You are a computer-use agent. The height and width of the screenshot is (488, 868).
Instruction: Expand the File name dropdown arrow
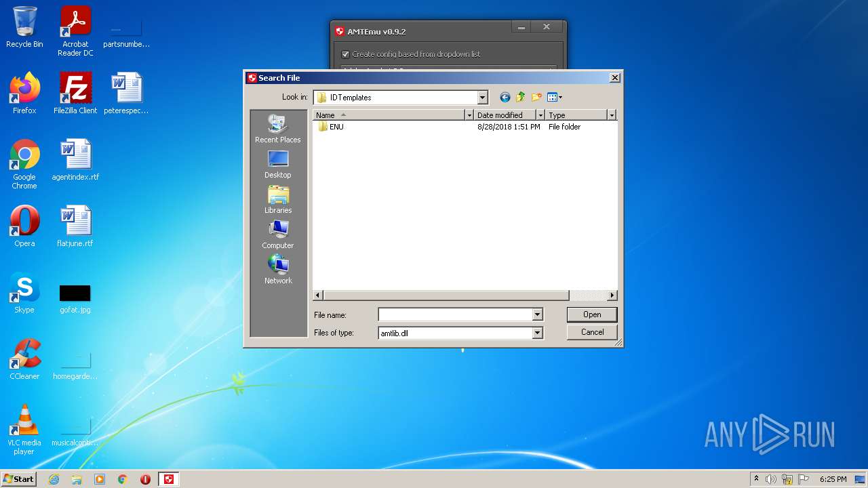tap(537, 314)
